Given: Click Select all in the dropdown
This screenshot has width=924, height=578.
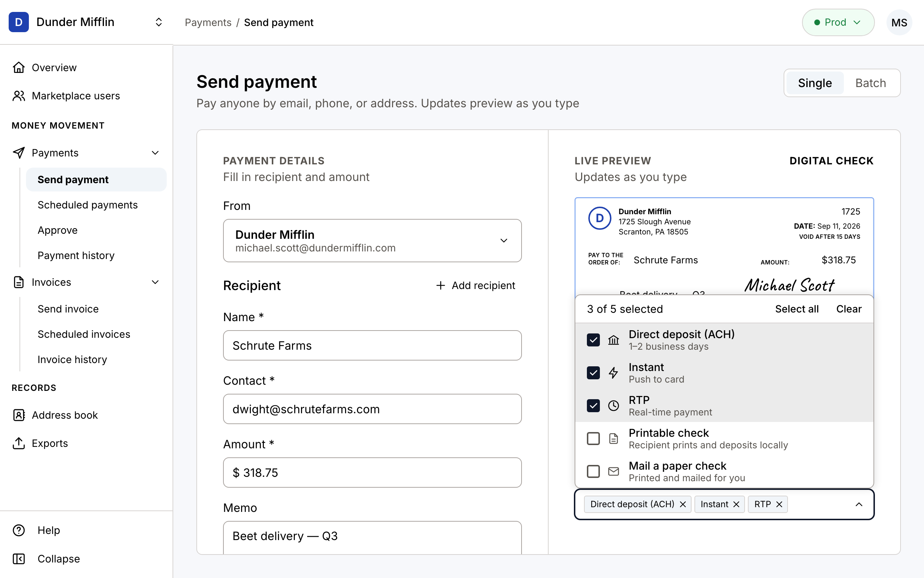Looking at the screenshot, I should coord(797,309).
